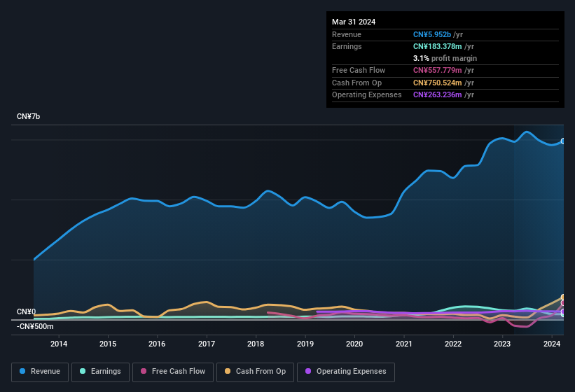Toggle the Cash From Op legend button
This screenshot has width=575, height=392.
255,372
